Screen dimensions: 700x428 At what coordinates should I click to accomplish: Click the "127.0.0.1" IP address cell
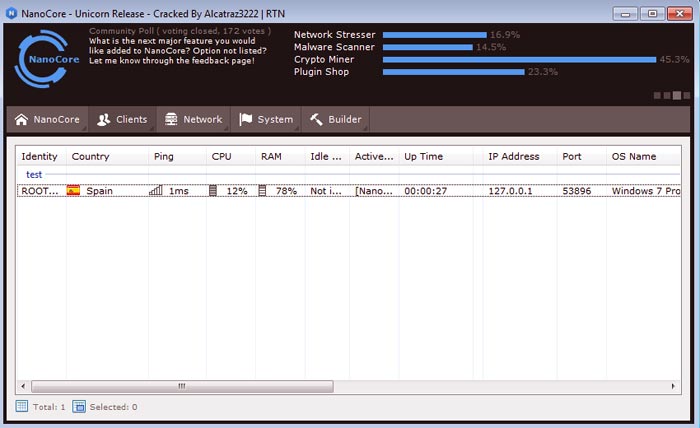510,191
